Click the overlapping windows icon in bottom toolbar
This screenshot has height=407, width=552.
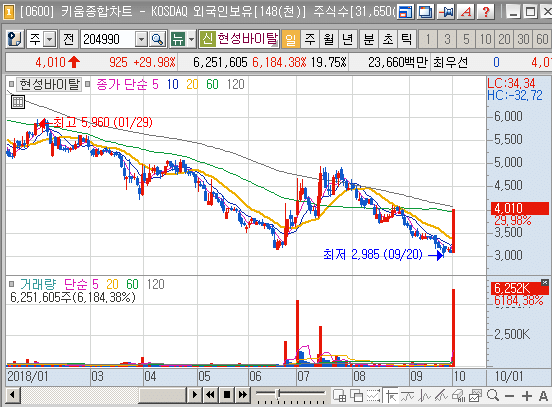pyautogui.click(x=357, y=396)
